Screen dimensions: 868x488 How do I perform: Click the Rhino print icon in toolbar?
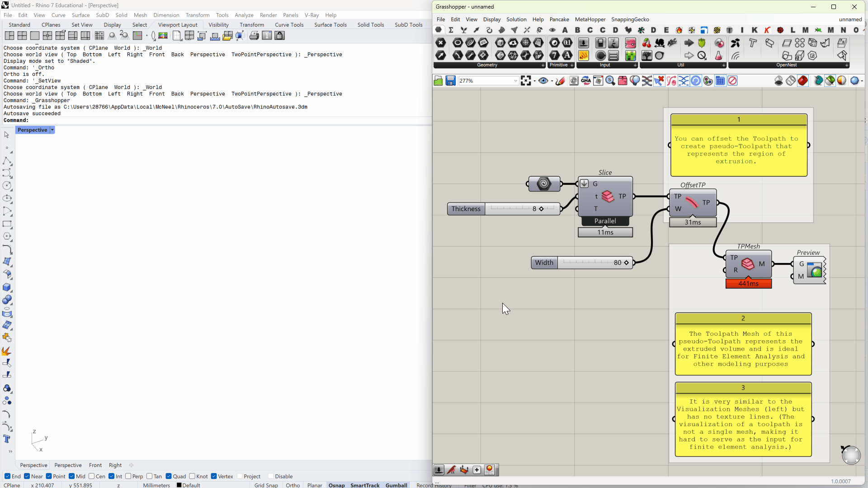(254, 36)
